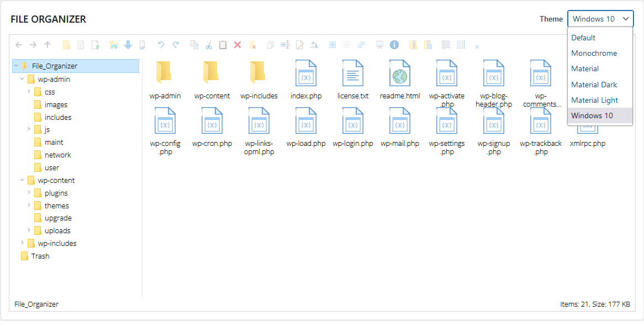Navigate back to the previous folder
This screenshot has height=326, width=644.
click(x=19, y=45)
